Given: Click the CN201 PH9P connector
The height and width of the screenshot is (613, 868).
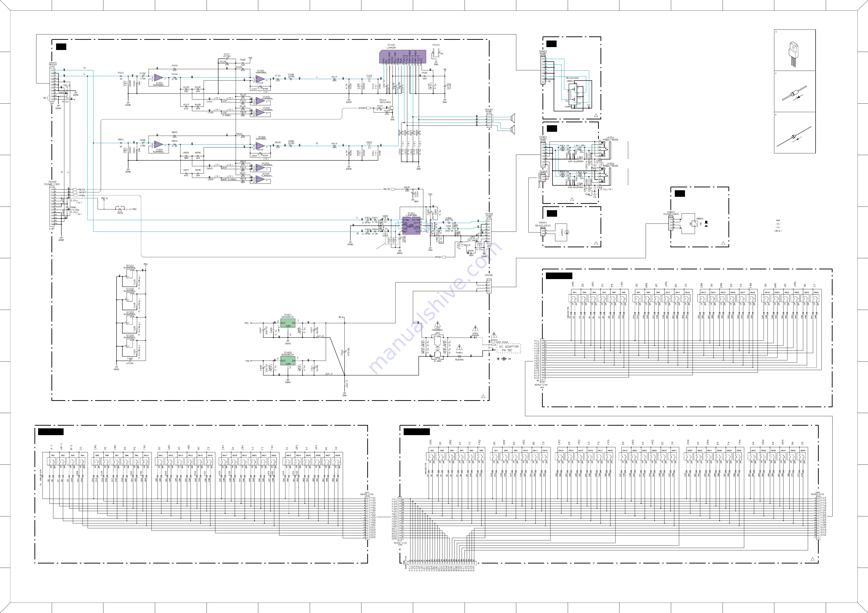Looking at the screenshot, I should click(543, 69).
